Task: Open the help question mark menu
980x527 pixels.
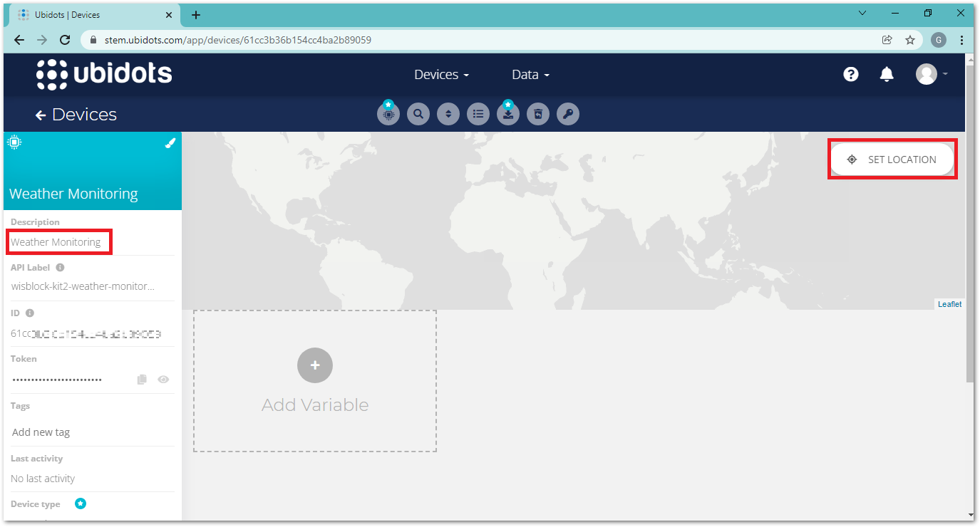Action: [851, 74]
